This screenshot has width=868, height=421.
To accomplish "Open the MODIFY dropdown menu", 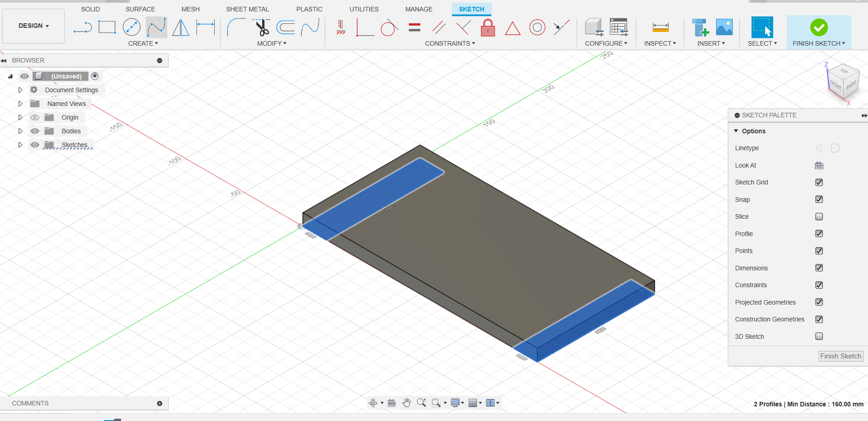I will click(272, 43).
